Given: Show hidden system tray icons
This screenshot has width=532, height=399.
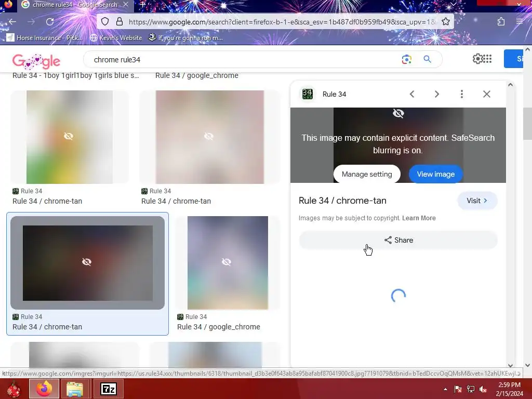Looking at the screenshot, I should pyautogui.click(x=445, y=389).
